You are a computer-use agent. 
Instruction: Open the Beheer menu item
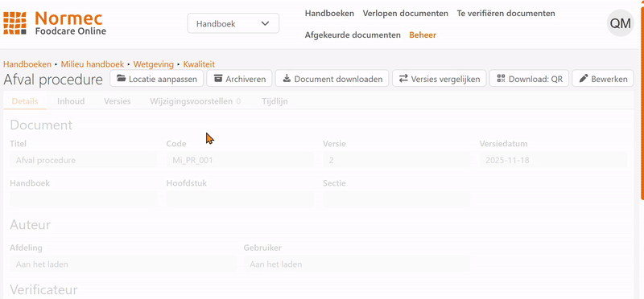pyautogui.click(x=423, y=35)
